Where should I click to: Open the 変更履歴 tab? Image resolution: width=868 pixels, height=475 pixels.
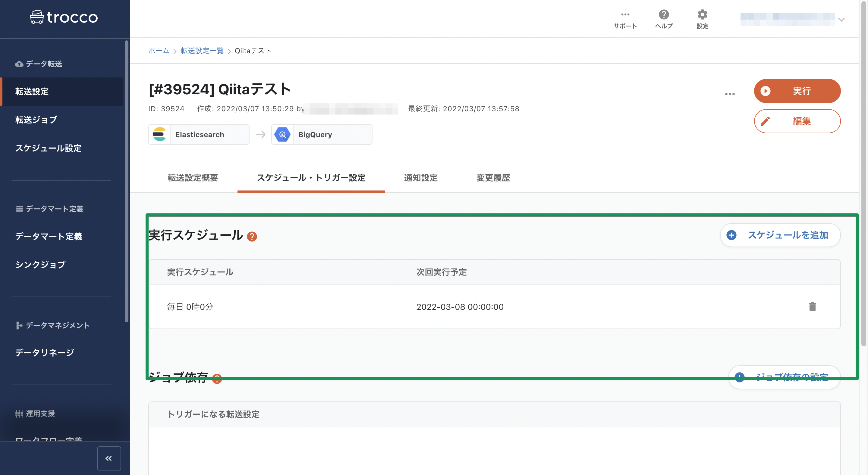click(493, 178)
